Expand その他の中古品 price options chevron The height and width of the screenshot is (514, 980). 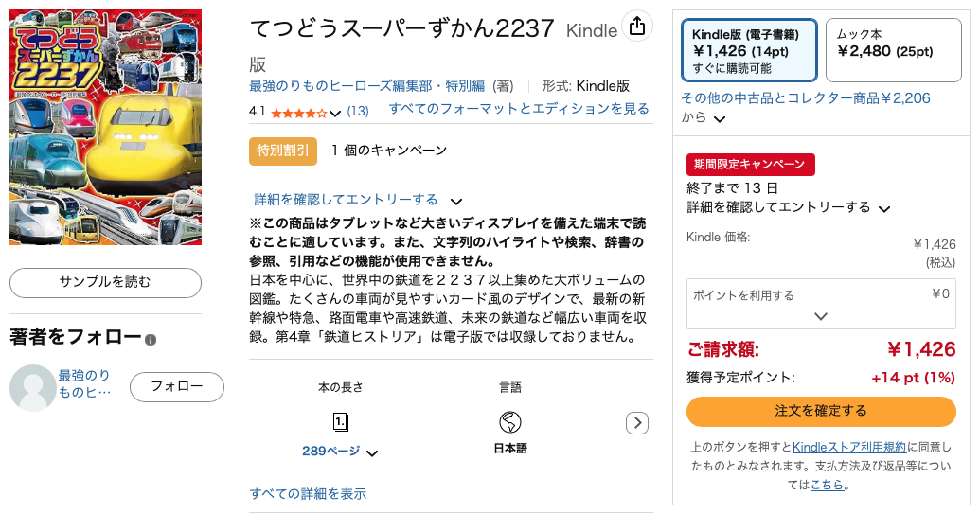[721, 119]
